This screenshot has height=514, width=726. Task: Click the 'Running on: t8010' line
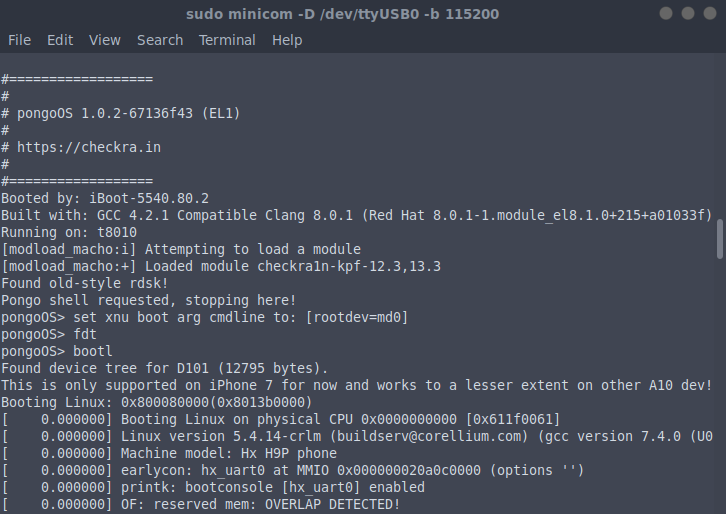[69, 232]
